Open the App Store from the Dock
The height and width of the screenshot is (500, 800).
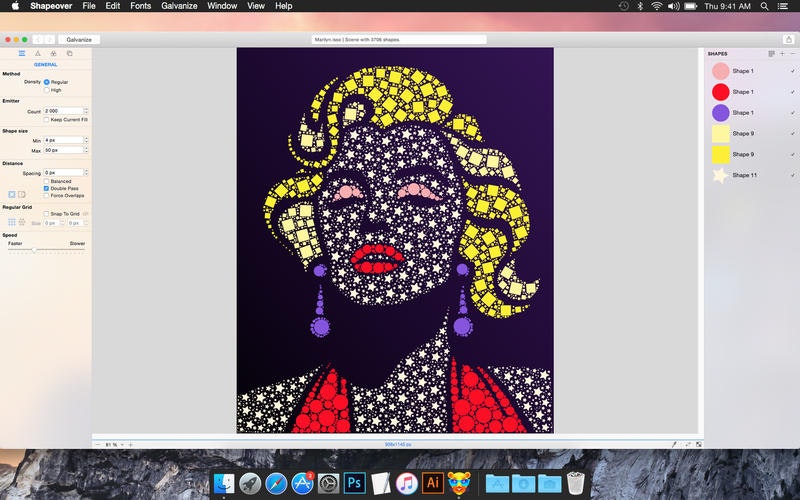coord(303,483)
